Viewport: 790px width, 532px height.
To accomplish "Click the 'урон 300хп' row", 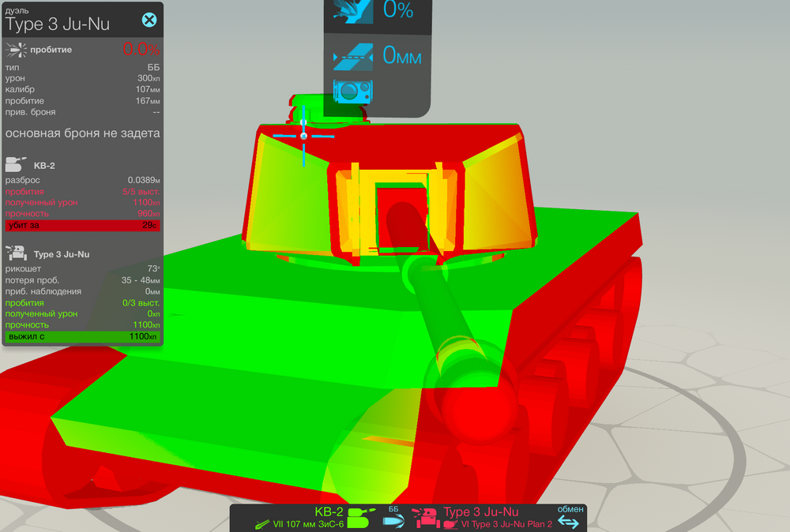I will (x=83, y=78).
